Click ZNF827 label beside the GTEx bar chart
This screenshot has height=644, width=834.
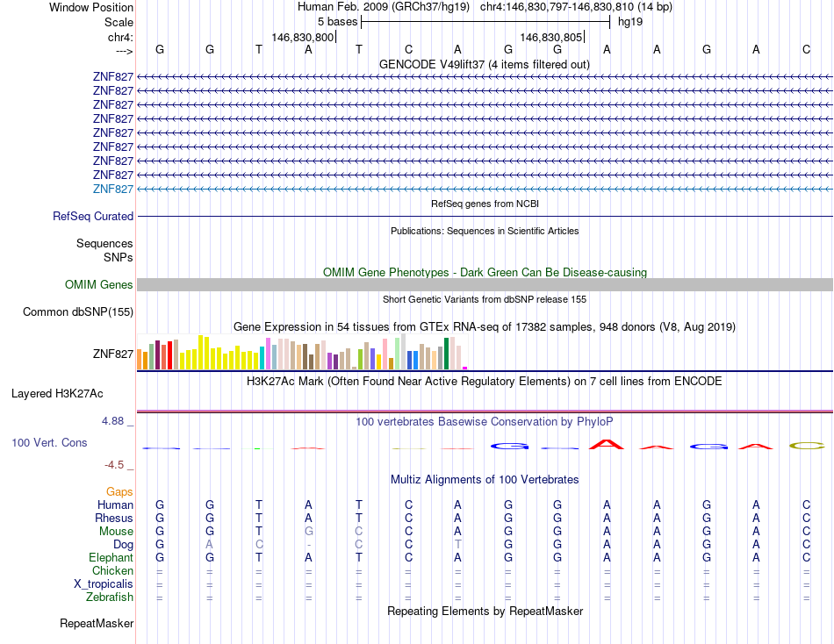pos(112,354)
